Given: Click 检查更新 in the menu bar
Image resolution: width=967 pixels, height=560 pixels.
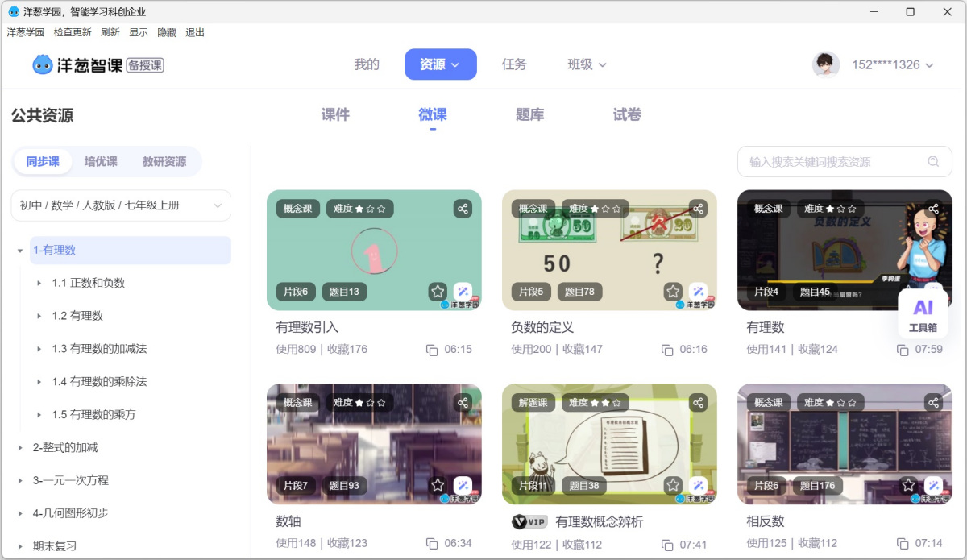Looking at the screenshot, I should pos(74,31).
